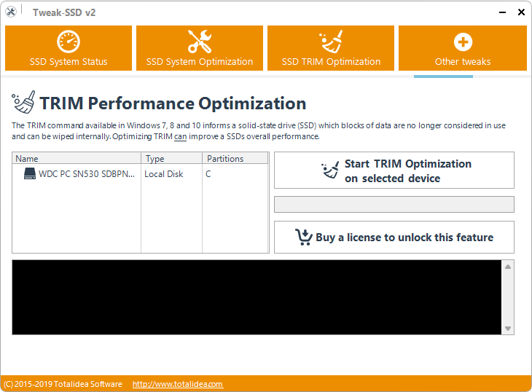
Task: Click the wrench and screwdriver optimization icon
Action: coord(200,42)
